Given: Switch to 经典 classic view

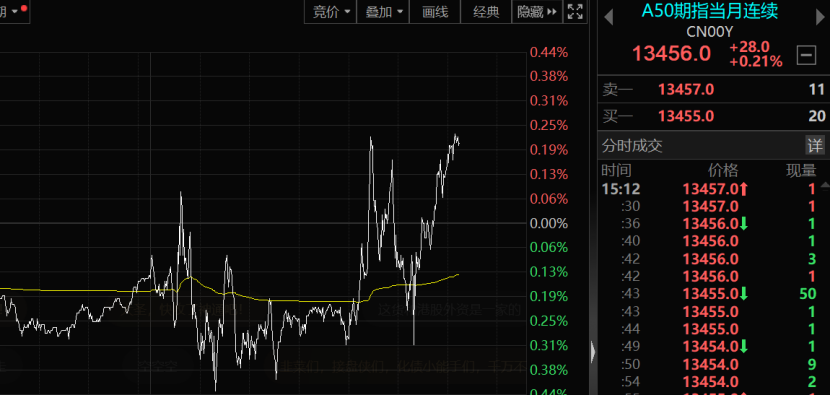Looking at the screenshot, I should pos(486,12).
